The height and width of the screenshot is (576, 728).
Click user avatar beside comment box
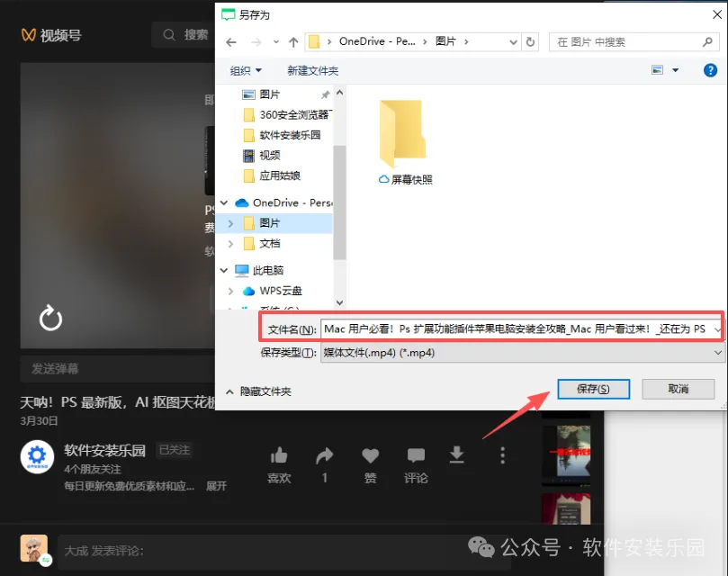pos(34,549)
